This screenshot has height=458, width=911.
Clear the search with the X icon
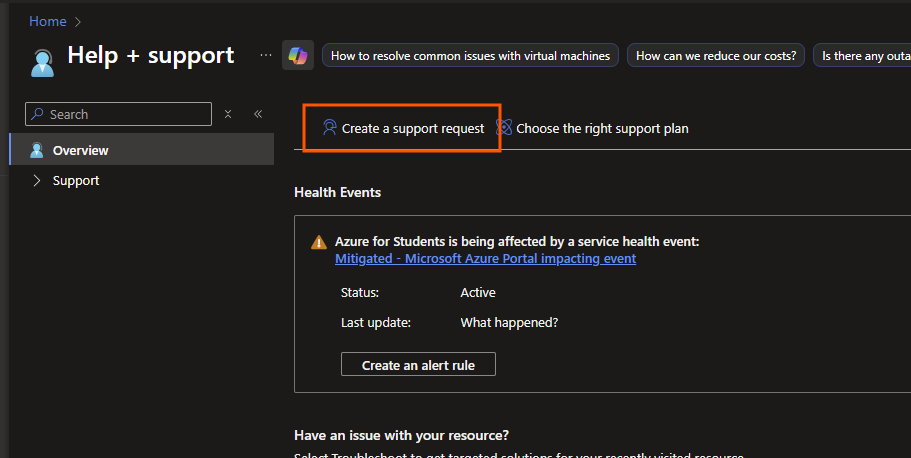click(228, 114)
